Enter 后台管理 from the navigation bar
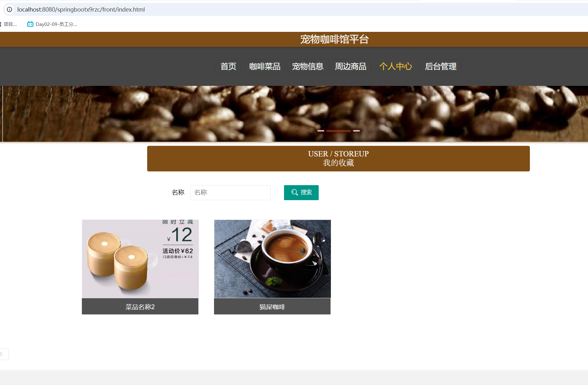This screenshot has height=385, width=588. [441, 66]
